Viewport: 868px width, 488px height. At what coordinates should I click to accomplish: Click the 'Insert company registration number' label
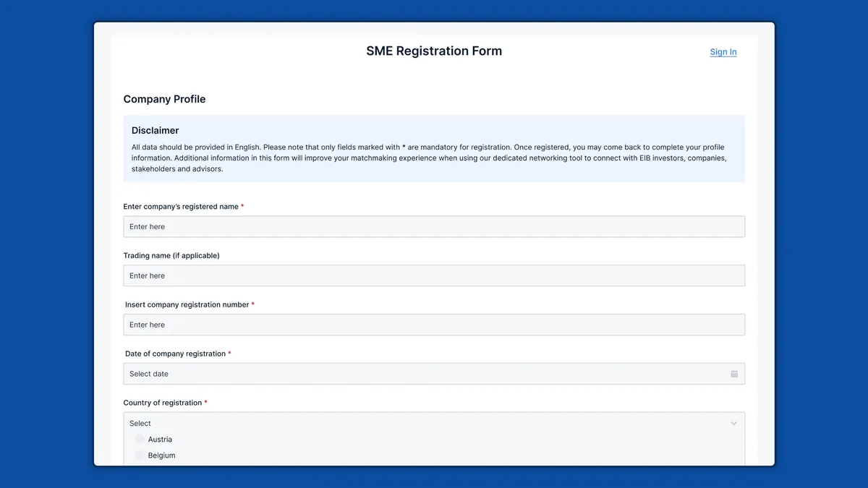pos(190,305)
